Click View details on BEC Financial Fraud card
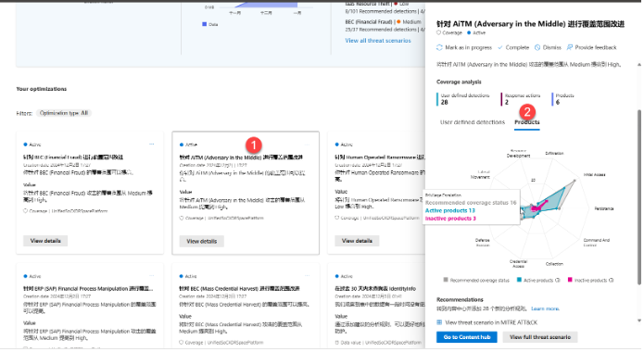The height and width of the screenshot is (352, 644). [45, 241]
